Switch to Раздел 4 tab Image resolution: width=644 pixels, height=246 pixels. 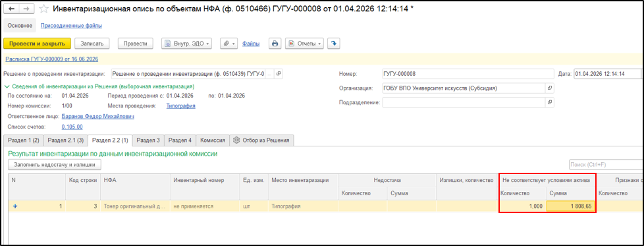coord(180,140)
